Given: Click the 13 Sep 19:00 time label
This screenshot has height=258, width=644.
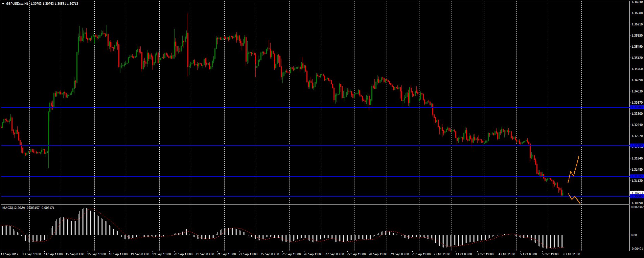Looking at the screenshot, I should [32, 254].
